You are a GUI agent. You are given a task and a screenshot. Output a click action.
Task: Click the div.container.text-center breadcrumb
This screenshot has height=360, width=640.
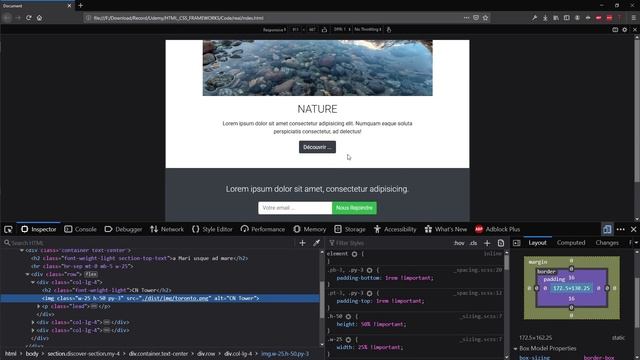pos(158,353)
